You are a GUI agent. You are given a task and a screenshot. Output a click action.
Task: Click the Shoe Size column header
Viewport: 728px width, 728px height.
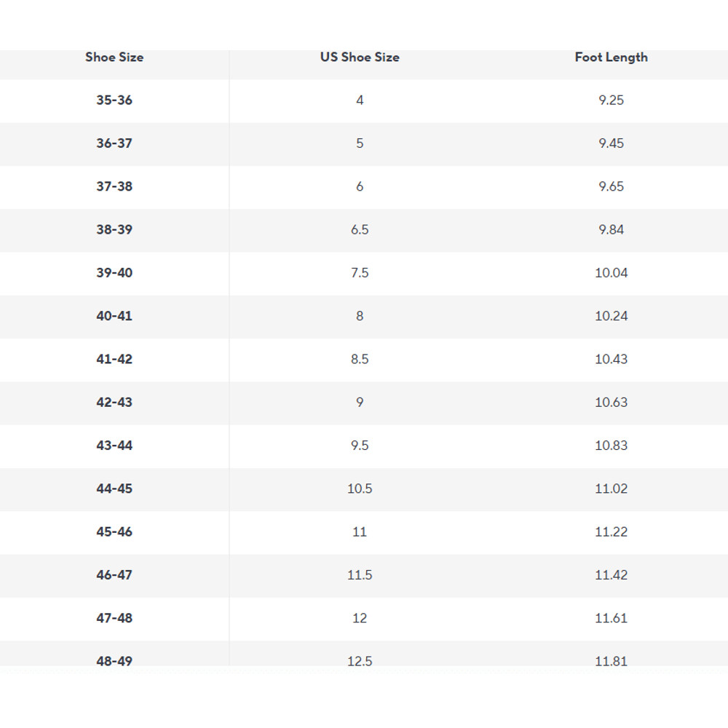click(114, 58)
